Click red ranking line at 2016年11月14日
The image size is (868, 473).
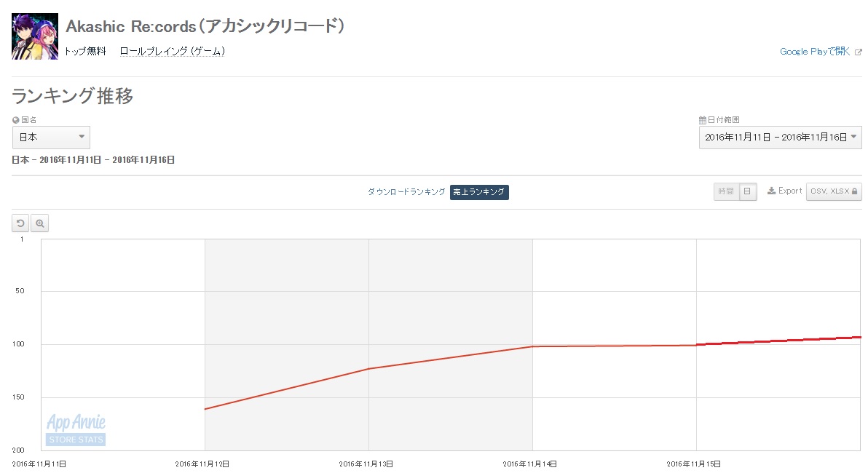click(x=532, y=346)
